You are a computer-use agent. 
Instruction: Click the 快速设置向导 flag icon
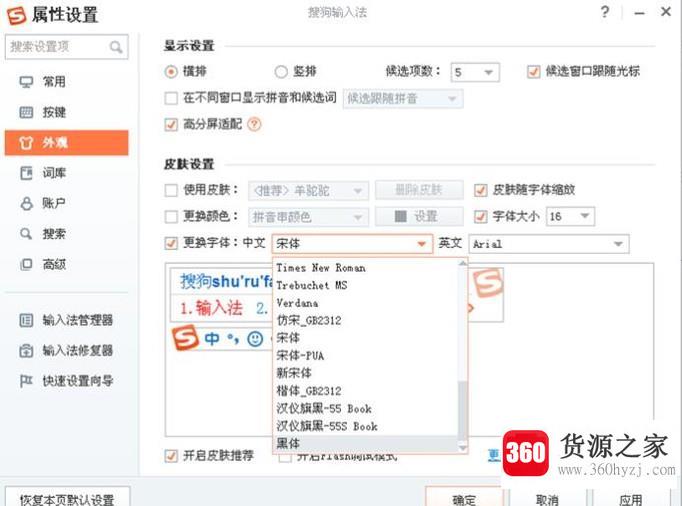click(x=26, y=381)
